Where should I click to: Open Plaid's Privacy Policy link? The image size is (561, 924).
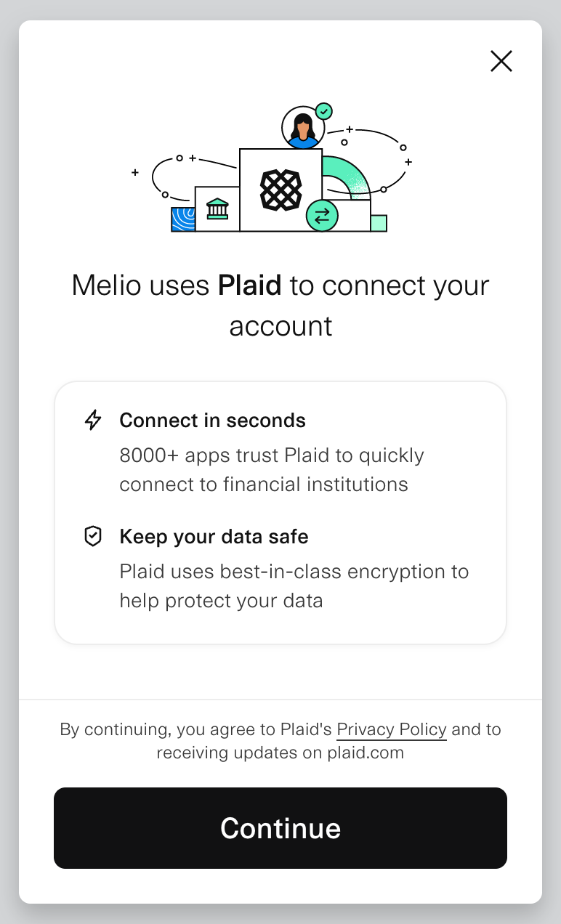point(392,729)
